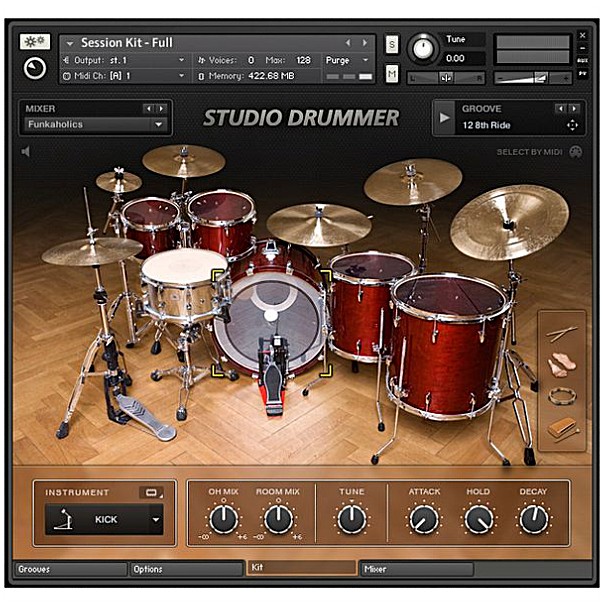Toggle the Mute M button
Screen dimensions: 603x603
tap(391, 73)
